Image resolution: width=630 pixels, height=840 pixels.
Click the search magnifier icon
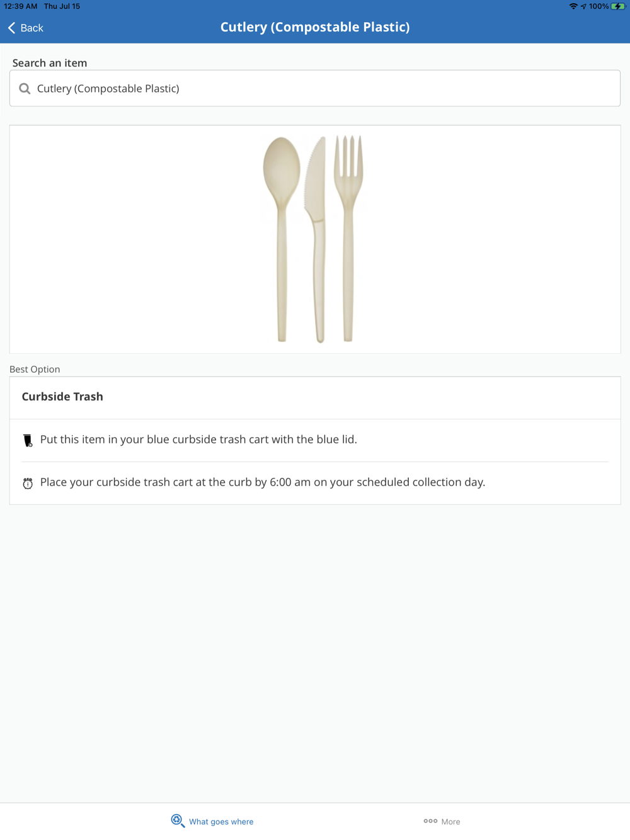click(x=25, y=89)
